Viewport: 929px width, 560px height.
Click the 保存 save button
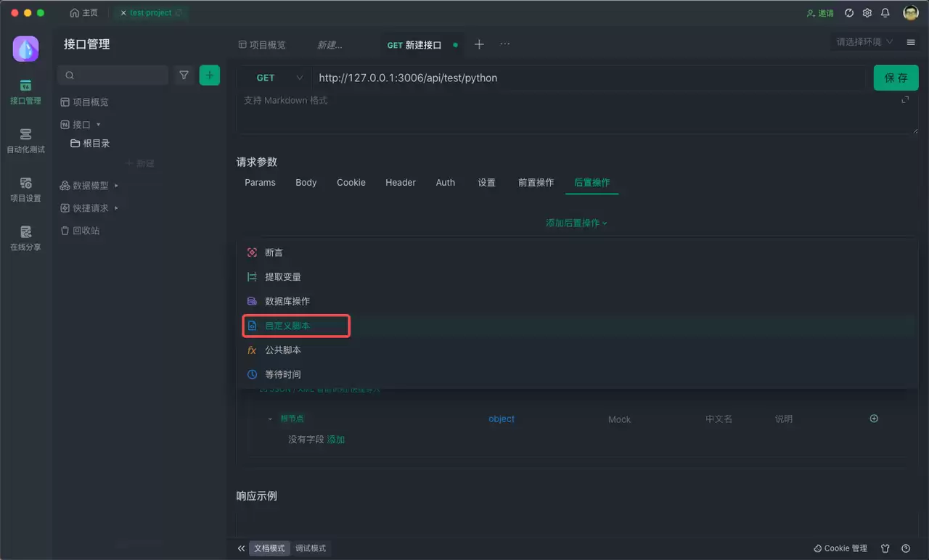[x=896, y=78]
